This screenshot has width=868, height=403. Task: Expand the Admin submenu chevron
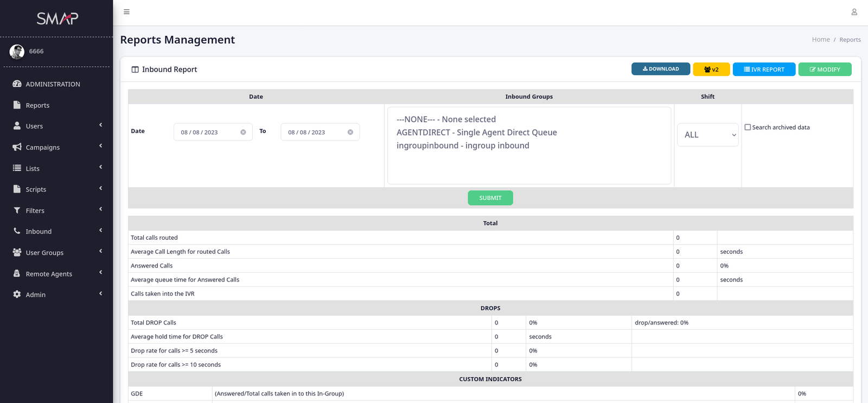(101, 293)
